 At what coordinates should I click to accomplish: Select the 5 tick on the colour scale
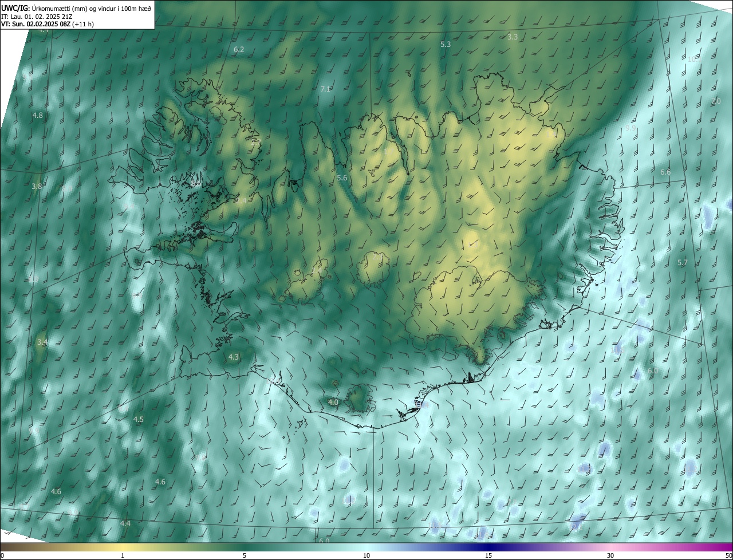click(245, 555)
